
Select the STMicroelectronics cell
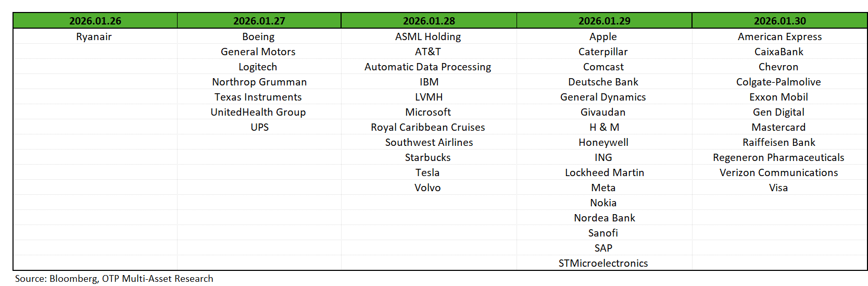click(x=603, y=263)
